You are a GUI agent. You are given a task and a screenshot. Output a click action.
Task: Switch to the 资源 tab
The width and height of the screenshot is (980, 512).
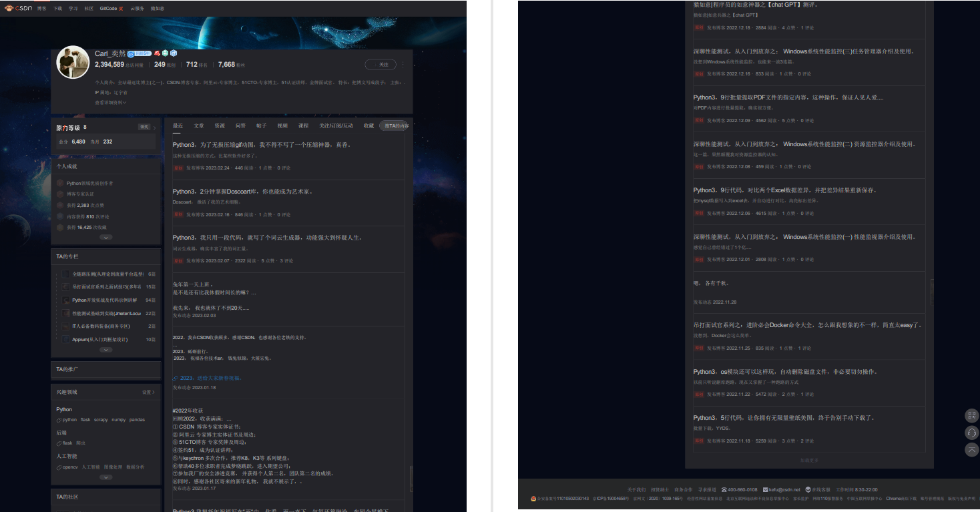[220, 125]
